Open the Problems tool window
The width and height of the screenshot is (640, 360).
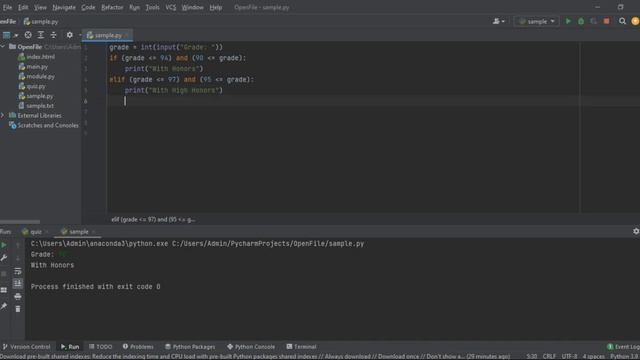tap(138, 347)
